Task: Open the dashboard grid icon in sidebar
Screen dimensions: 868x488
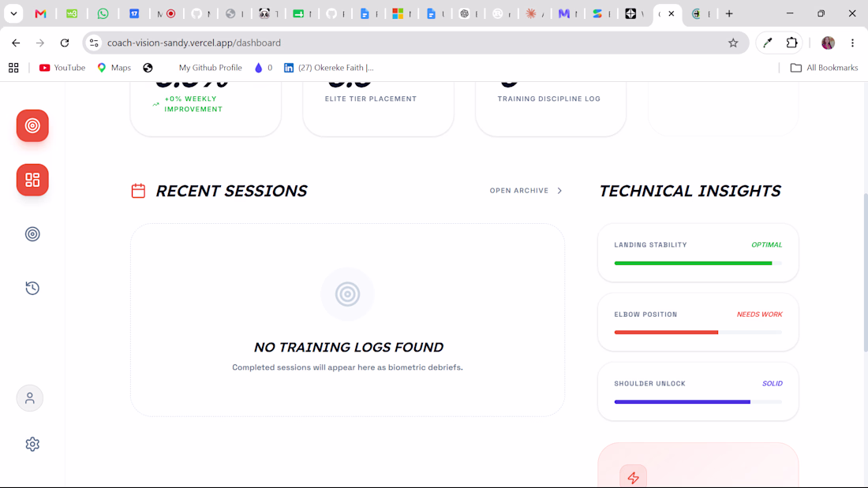Action: (x=32, y=180)
